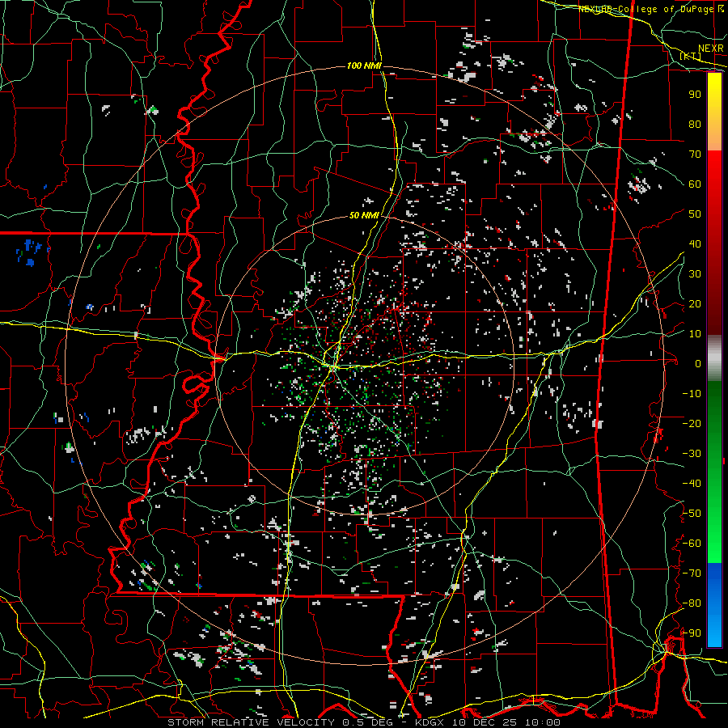Click the NEXR label above the color scale
The width and height of the screenshot is (728, 728).
(x=710, y=49)
